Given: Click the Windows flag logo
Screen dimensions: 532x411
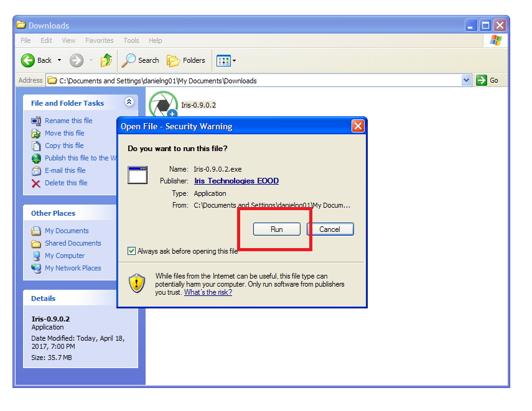Looking at the screenshot, I should [496, 40].
